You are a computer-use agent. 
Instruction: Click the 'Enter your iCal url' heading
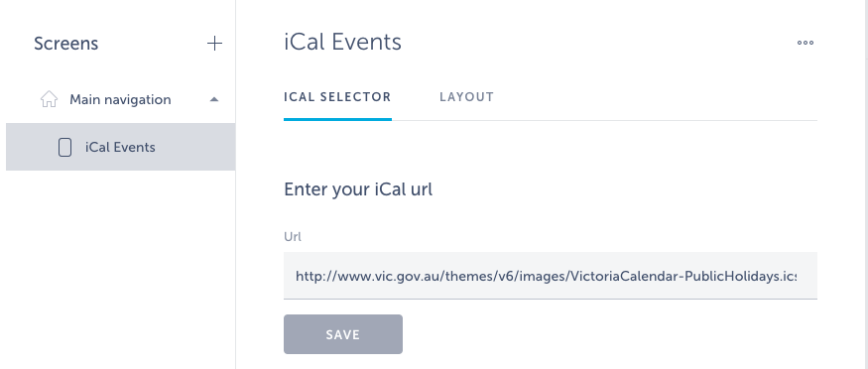coord(358,189)
